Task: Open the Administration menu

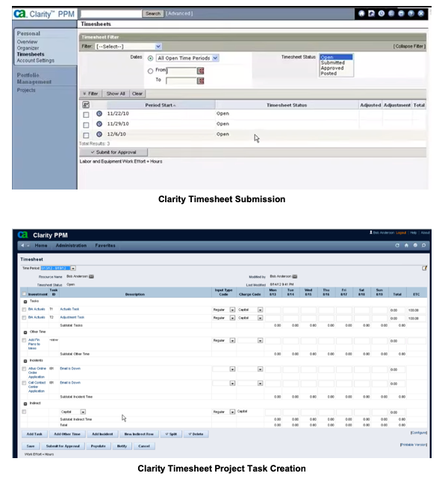Action: tap(71, 245)
